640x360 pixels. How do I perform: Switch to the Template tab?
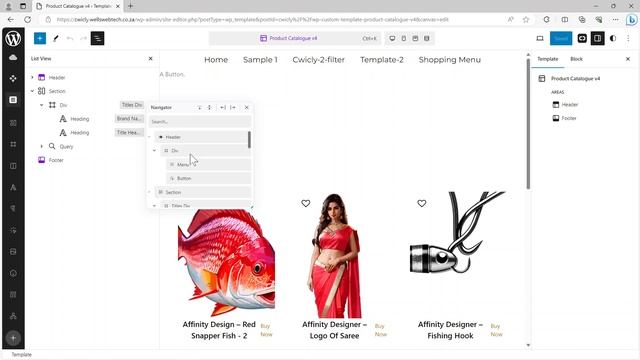point(547,59)
